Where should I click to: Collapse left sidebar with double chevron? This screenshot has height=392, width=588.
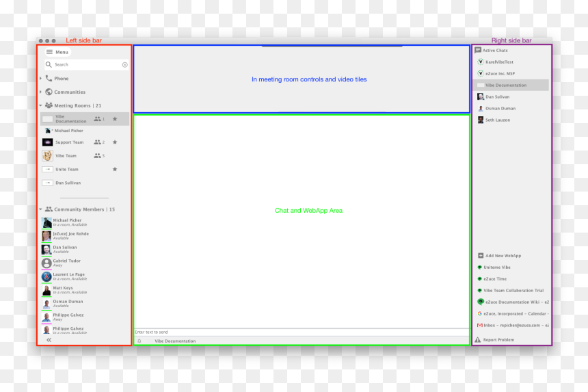pyautogui.click(x=49, y=340)
